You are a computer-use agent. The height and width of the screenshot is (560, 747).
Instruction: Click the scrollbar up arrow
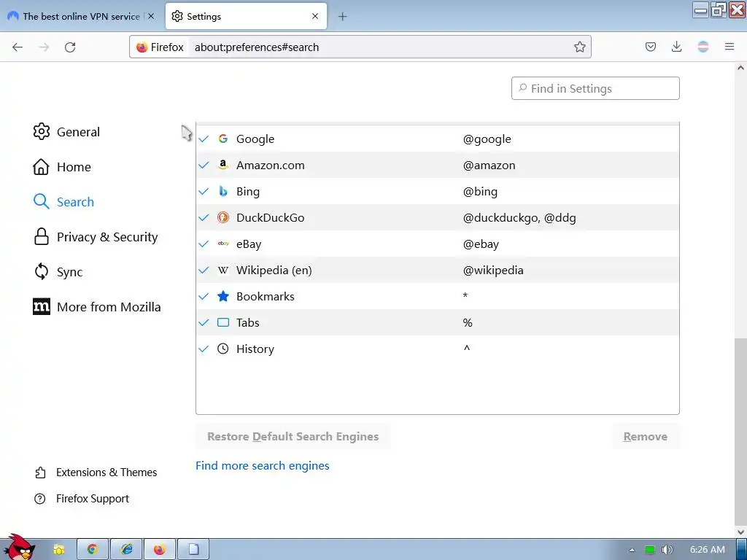[x=740, y=68]
